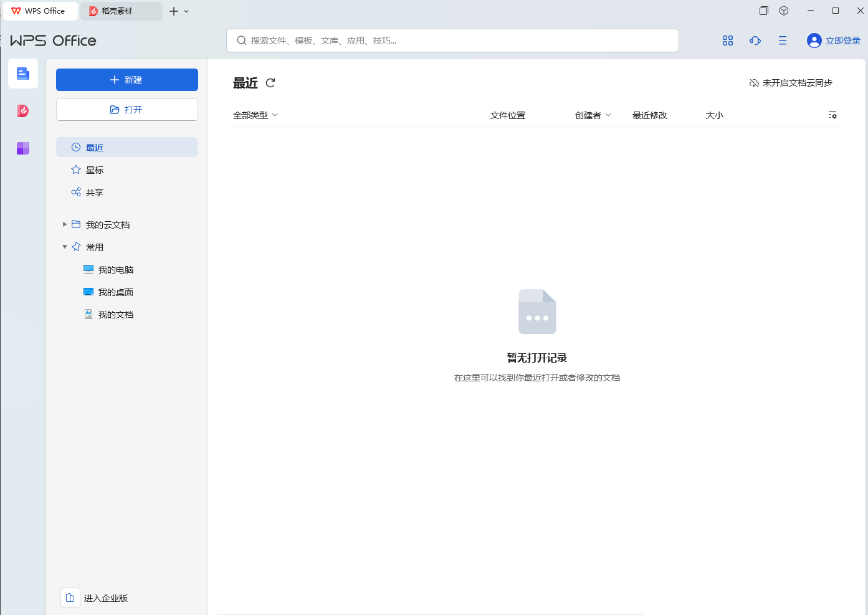868x615 pixels.
Task: Click the 最近 page heading
Action: tap(246, 83)
